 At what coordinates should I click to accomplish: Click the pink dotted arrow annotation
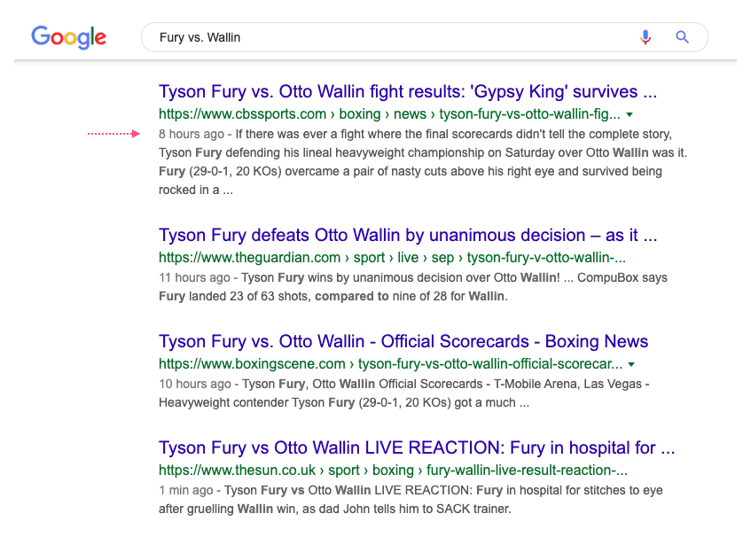tap(113, 134)
